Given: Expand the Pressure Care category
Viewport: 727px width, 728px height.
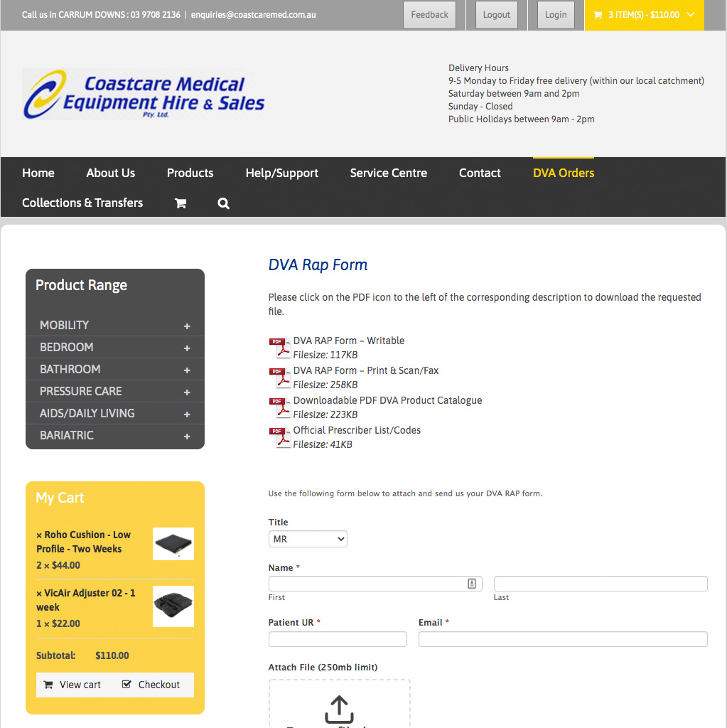Looking at the screenshot, I should tap(187, 392).
